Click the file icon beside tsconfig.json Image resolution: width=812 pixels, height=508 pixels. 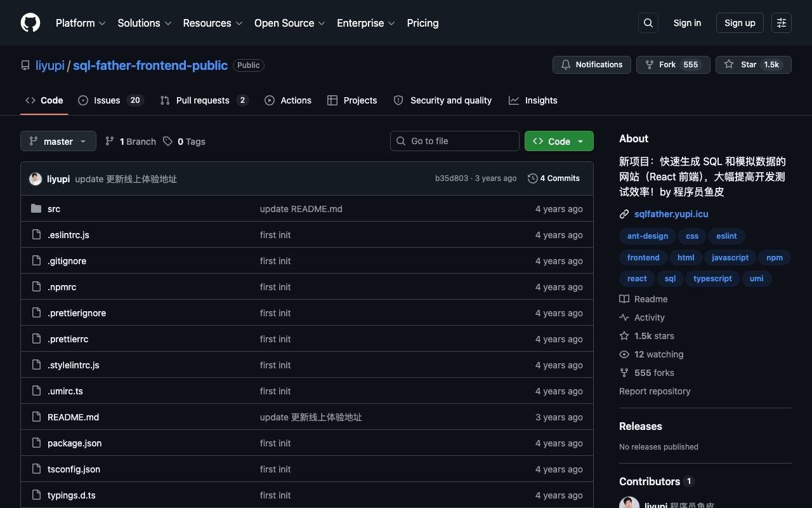point(36,469)
